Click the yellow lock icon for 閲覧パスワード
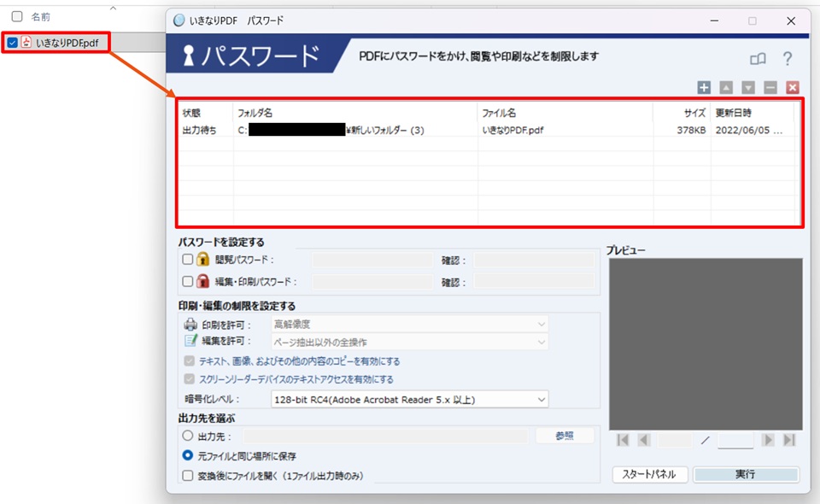 point(203,260)
